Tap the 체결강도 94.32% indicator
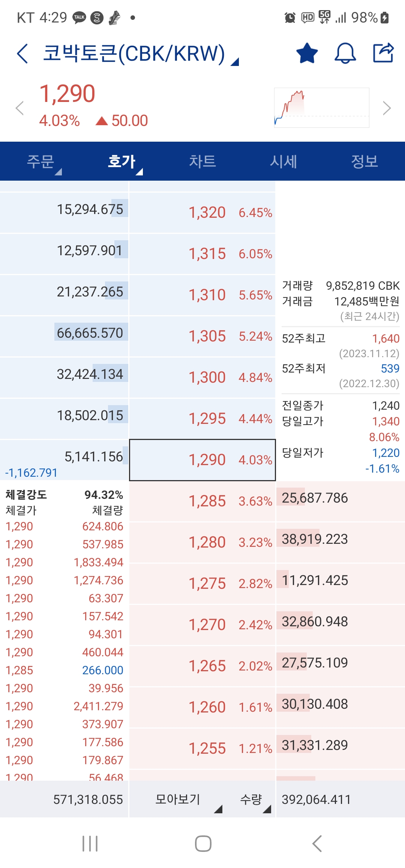Image resolution: width=405 pixels, height=868 pixels. [64, 494]
